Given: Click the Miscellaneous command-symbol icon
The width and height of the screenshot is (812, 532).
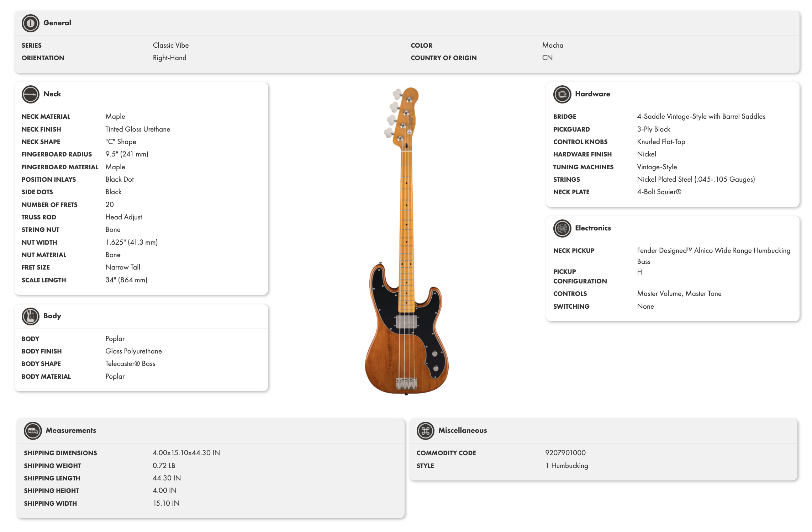Looking at the screenshot, I should point(425,431).
